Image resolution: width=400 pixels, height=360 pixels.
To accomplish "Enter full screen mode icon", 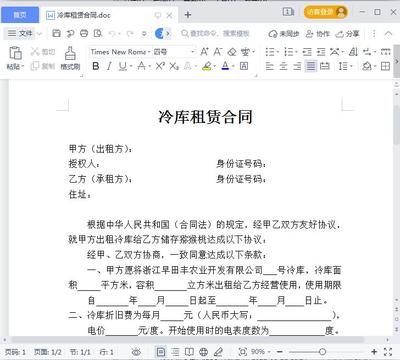I will click(388, 352).
